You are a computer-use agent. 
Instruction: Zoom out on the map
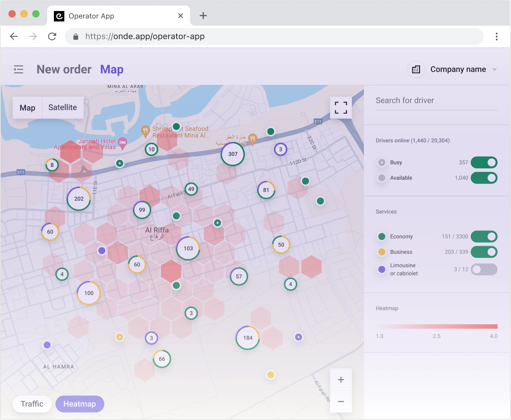pyautogui.click(x=340, y=401)
